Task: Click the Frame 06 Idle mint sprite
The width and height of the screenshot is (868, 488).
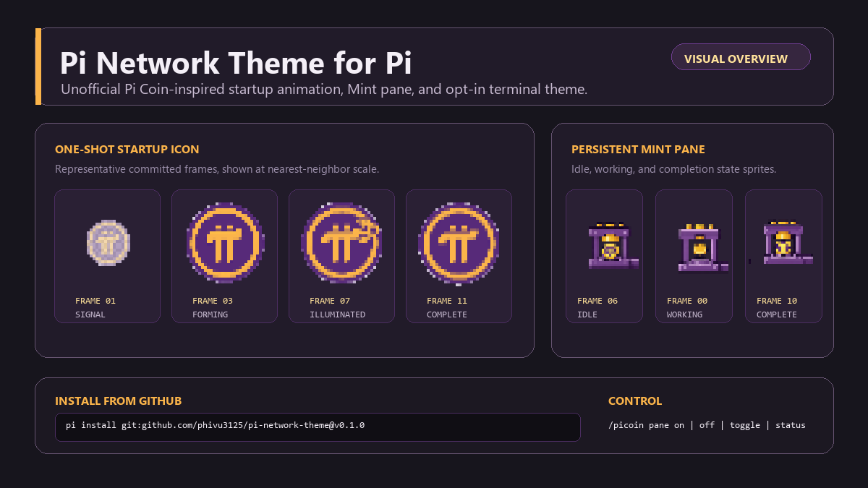Action: pos(612,246)
